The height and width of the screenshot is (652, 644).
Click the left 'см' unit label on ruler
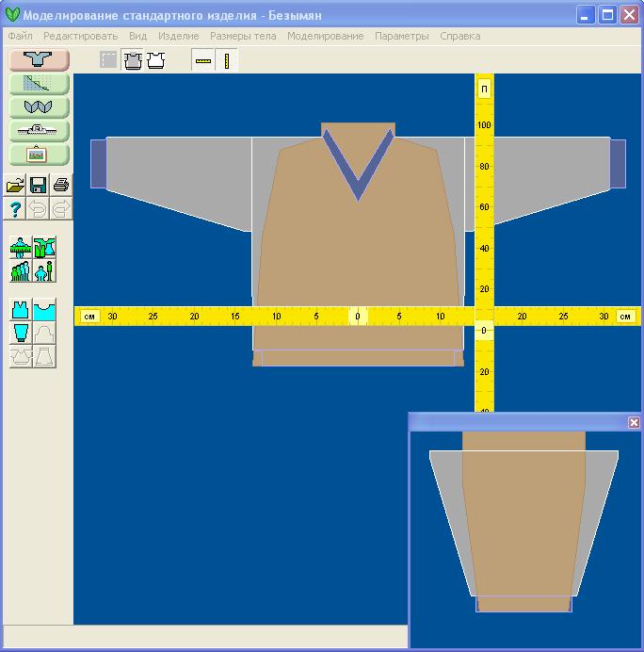pos(89,317)
